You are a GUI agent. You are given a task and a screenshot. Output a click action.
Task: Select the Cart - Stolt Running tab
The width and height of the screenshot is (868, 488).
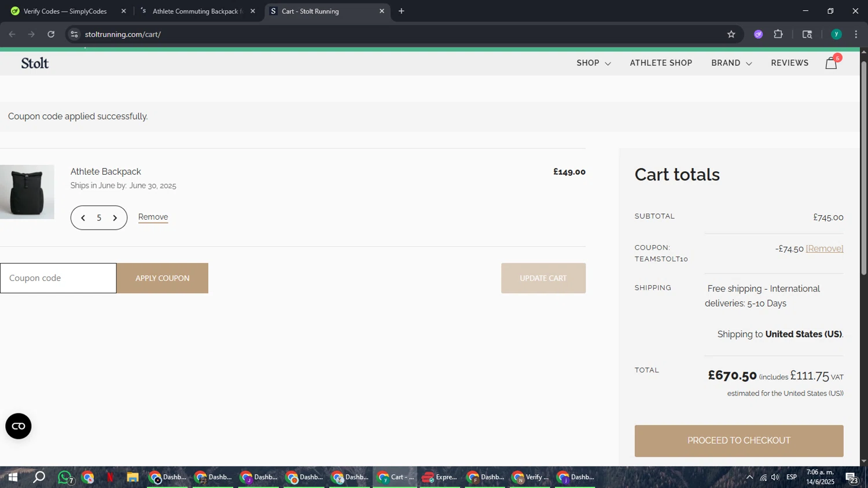(x=327, y=11)
